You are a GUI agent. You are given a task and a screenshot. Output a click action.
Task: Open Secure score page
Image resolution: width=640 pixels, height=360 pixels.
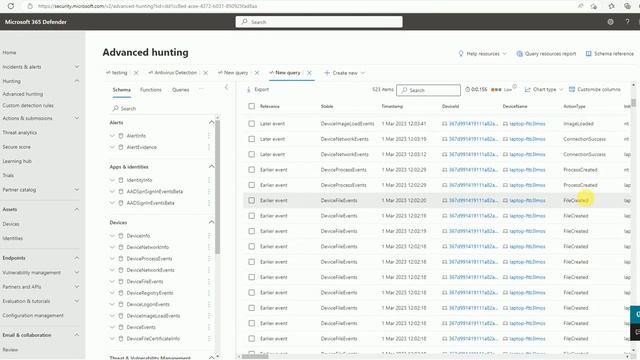[x=16, y=147]
